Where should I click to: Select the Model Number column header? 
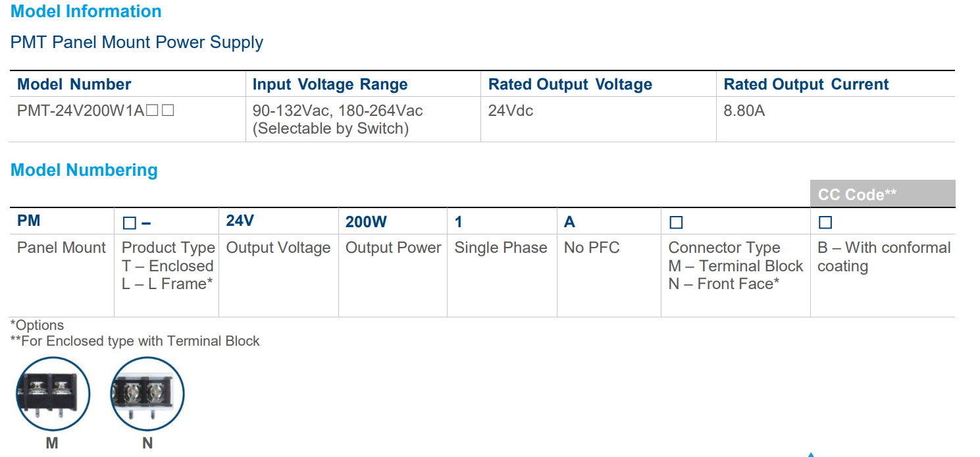coord(74,84)
